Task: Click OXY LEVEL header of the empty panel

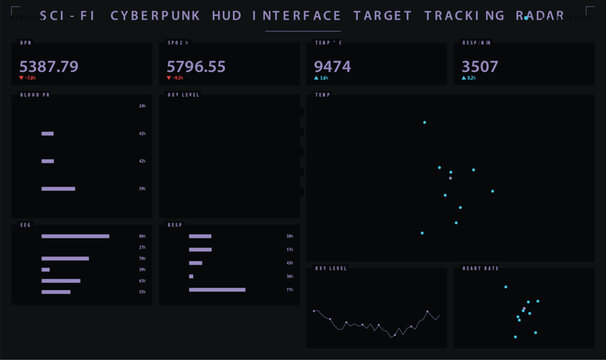Action: pyautogui.click(x=183, y=95)
